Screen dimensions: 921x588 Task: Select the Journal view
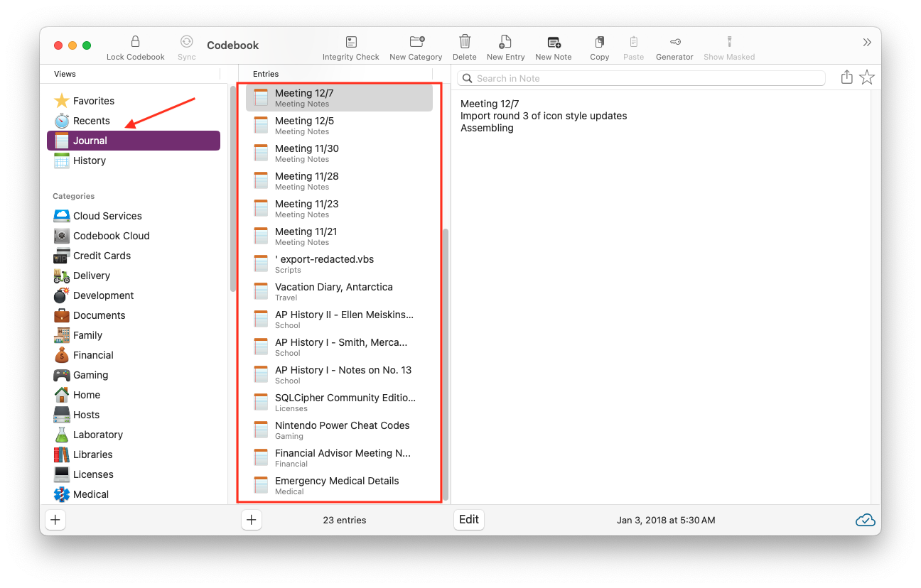point(134,141)
